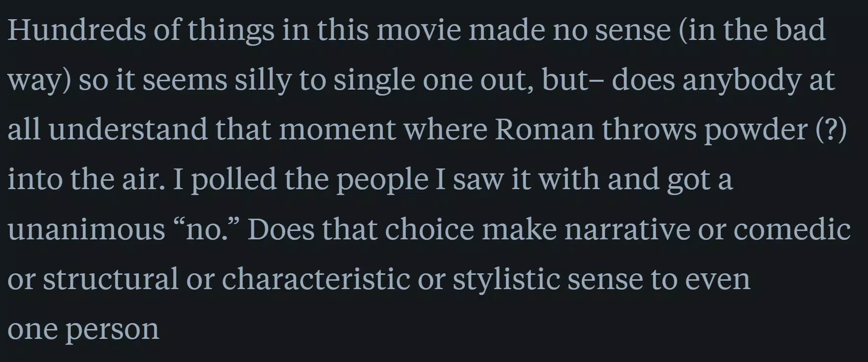Viewport: 868px width, 362px height.
Task: Click the word "throws" in the text
Action: point(649,130)
